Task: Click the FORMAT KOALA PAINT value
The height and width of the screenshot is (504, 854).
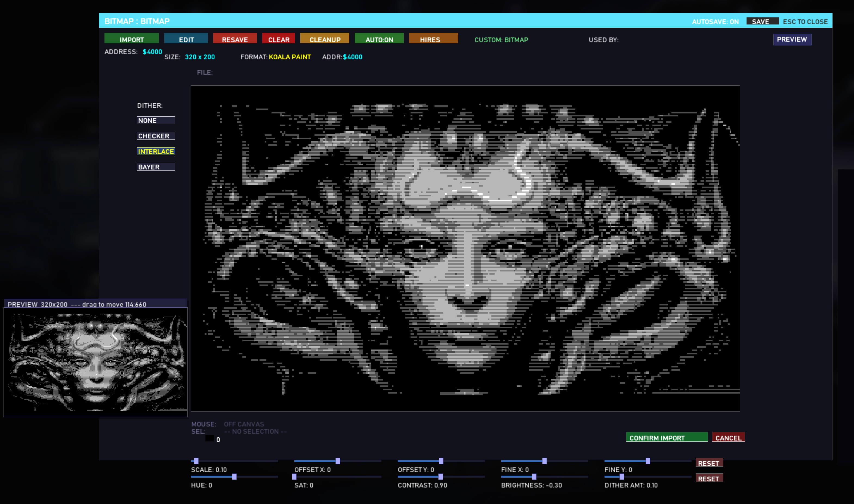Action: (290, 57)
